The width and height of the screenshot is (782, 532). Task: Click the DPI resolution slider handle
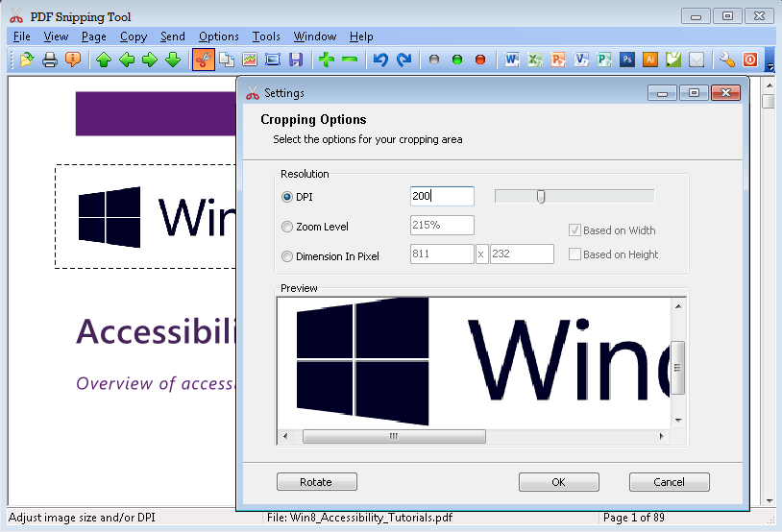pos(541,196)
